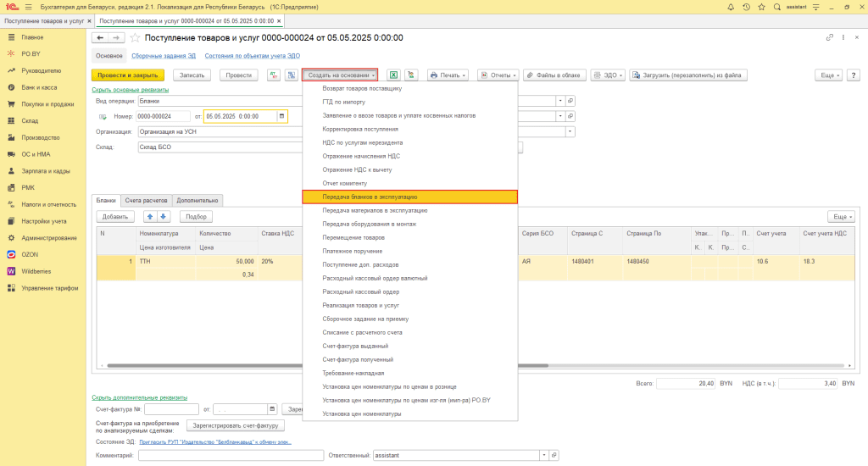
Task: Move row up with blue arrow
Action: [x=150, y=216]
